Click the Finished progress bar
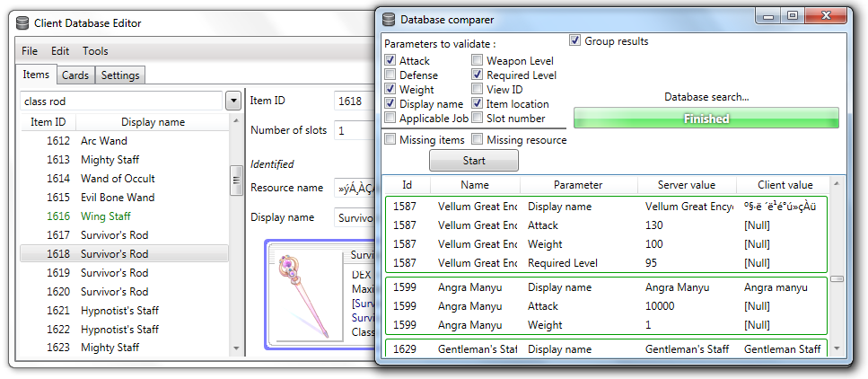This screenshot has height=379, width=868. tap(706, 118)
